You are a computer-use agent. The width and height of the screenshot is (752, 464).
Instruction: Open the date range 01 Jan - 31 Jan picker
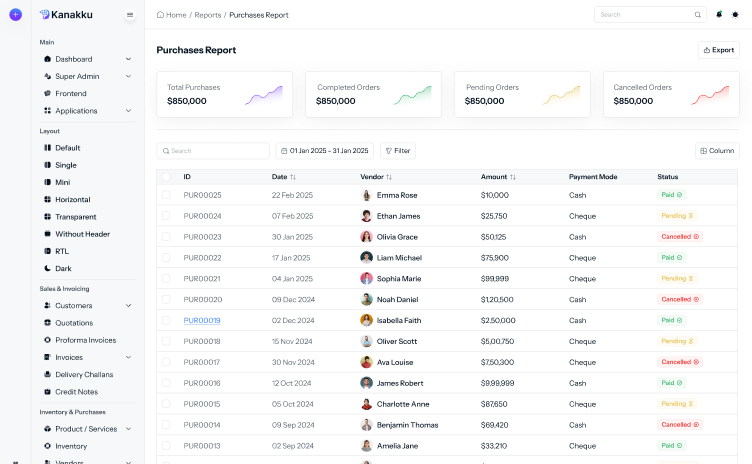click(x=324, y=151)
